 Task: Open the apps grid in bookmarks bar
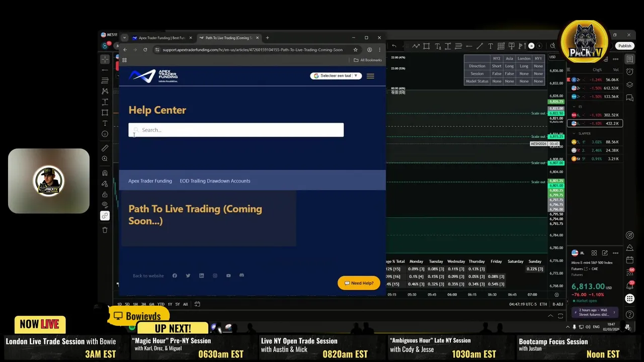point(124,60)
